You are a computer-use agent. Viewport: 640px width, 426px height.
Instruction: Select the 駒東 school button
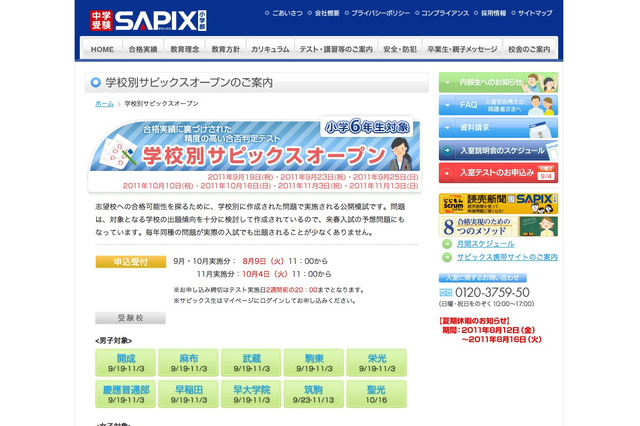pyautogui.click(x=314, y=363)
